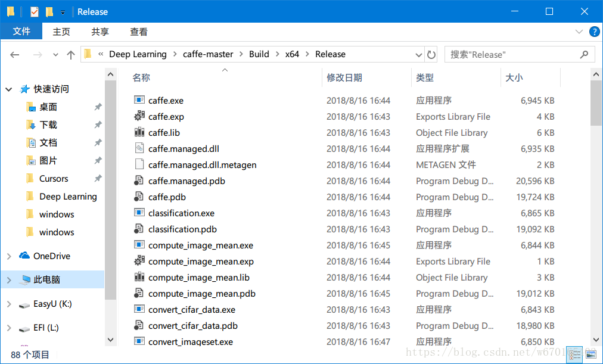Viewport: 603px width, 364px height.
Task: Click the file list vertical scrollbar thumb
Action: tap(596, 103)
